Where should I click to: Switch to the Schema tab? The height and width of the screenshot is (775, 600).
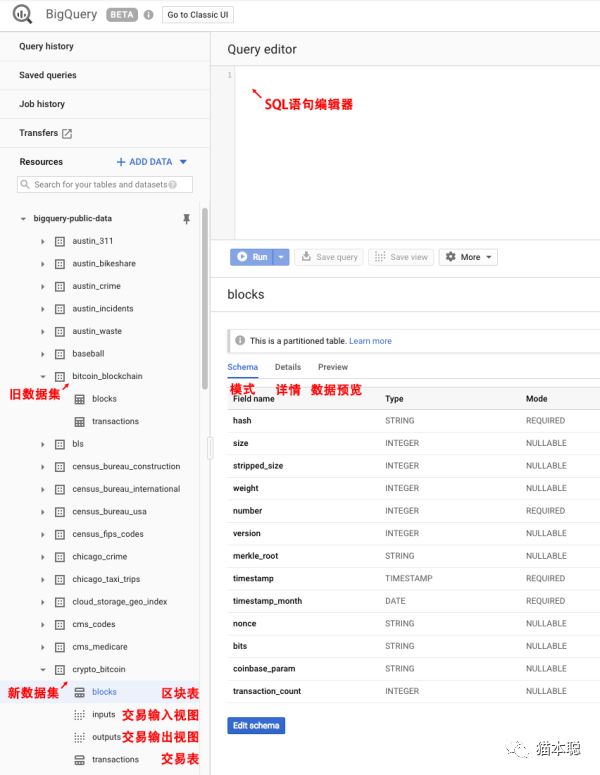[242, 367]
